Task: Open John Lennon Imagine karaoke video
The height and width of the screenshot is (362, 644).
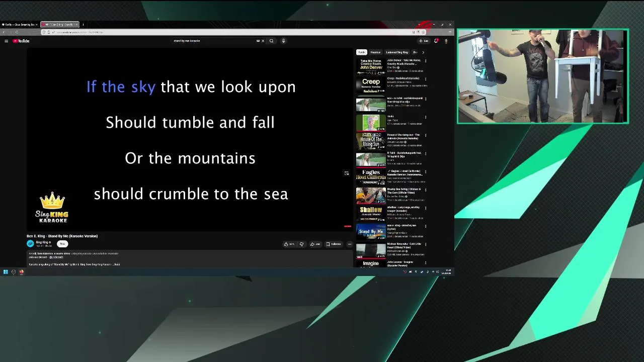Action: (x=371, y=263)
